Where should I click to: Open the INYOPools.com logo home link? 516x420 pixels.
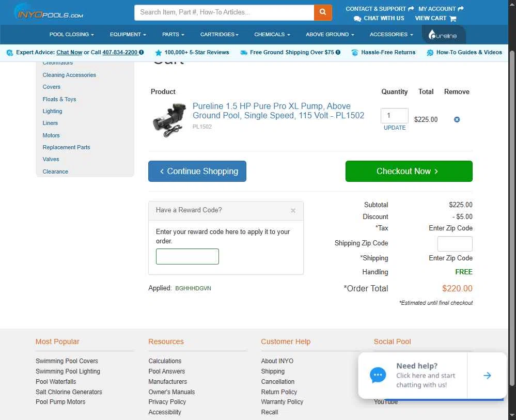point(49,12)
